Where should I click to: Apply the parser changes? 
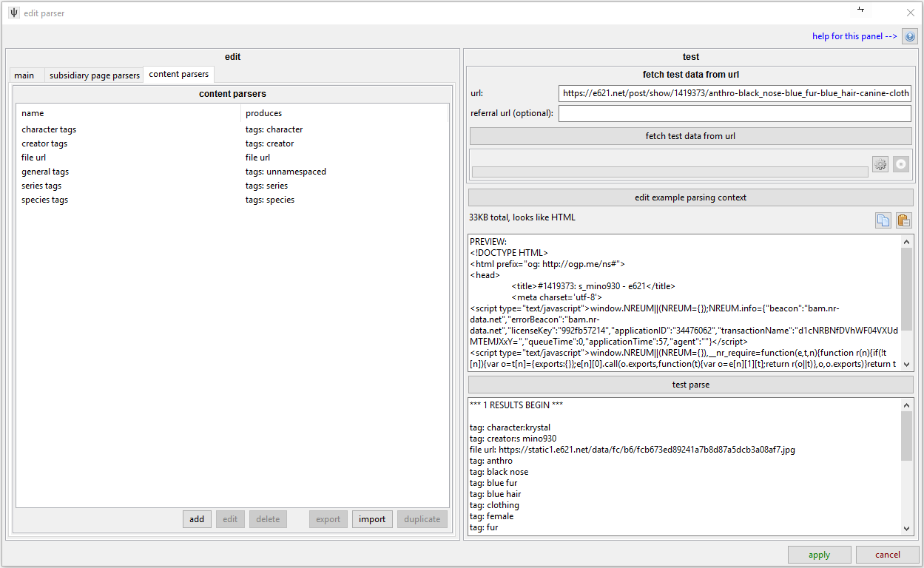coord(819,555)
